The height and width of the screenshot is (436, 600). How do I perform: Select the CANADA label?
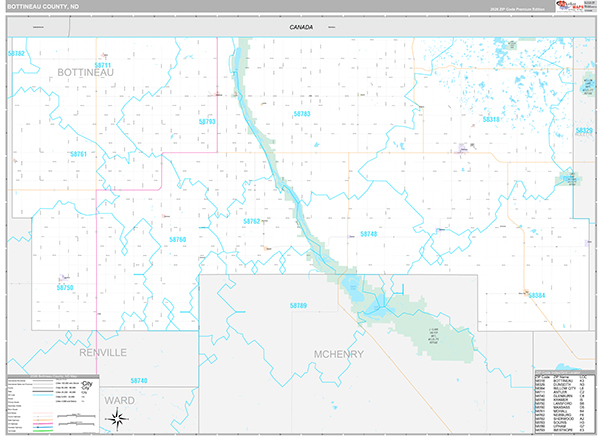(x=297, y=28)
